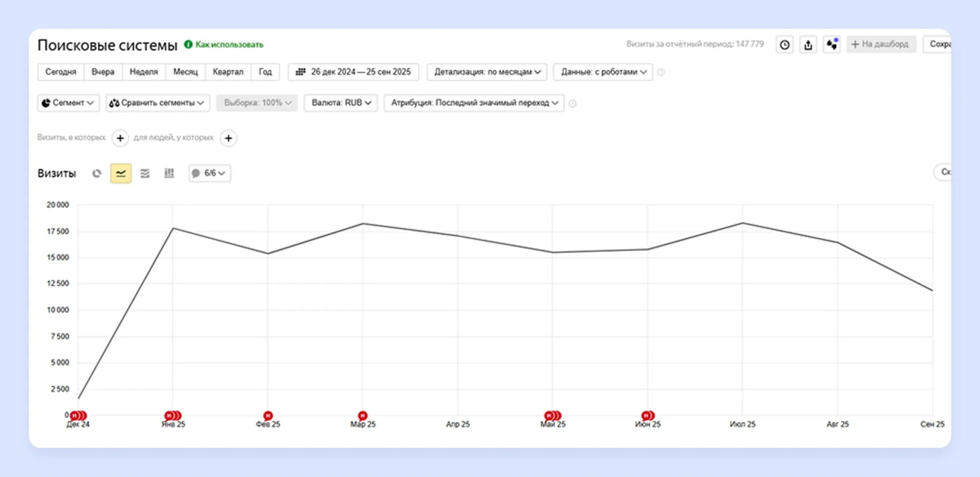The image size is (980, 477).
Task: Click the info icon beside the robots data dropdown
Action: coord(661,72)
